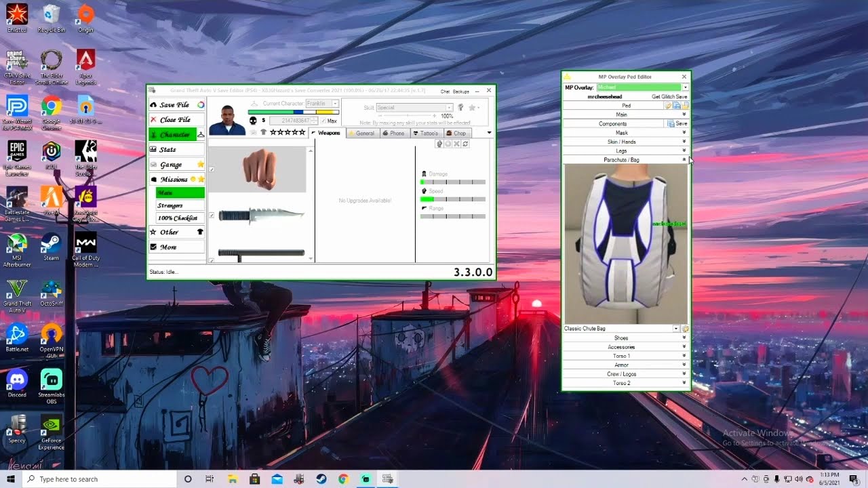Viewport: 868px width, 488px height.
Task: Switch to the Chop tab
Action: pyautogui.click(x=458, y=134)
